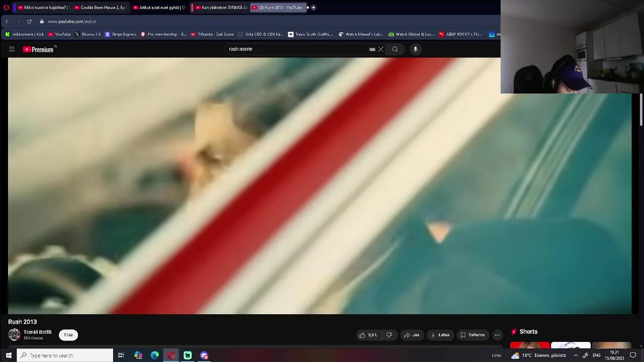The height and width of the screenshot is (362, 644).
Task: Clear the search text with the X icon
Action: click(381, 49)
